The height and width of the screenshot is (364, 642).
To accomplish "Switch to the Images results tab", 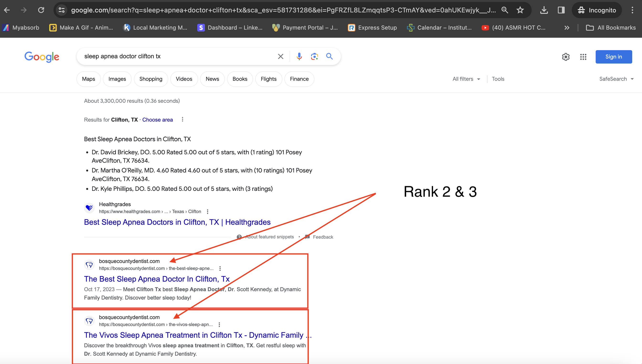I will (x=117, y=79).
